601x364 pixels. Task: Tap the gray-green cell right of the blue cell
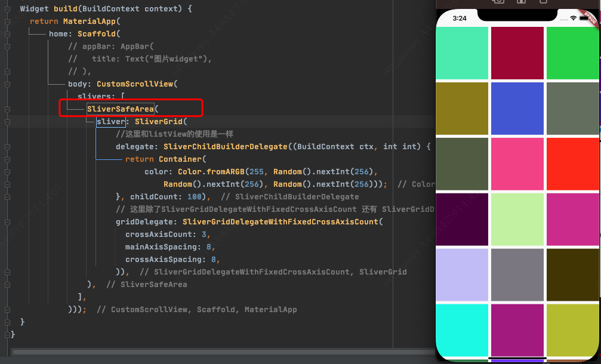pos(572,109)
